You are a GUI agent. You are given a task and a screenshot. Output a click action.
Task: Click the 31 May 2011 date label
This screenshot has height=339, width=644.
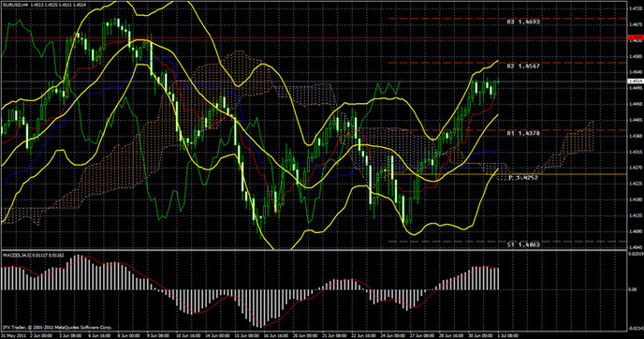[13, 335]
